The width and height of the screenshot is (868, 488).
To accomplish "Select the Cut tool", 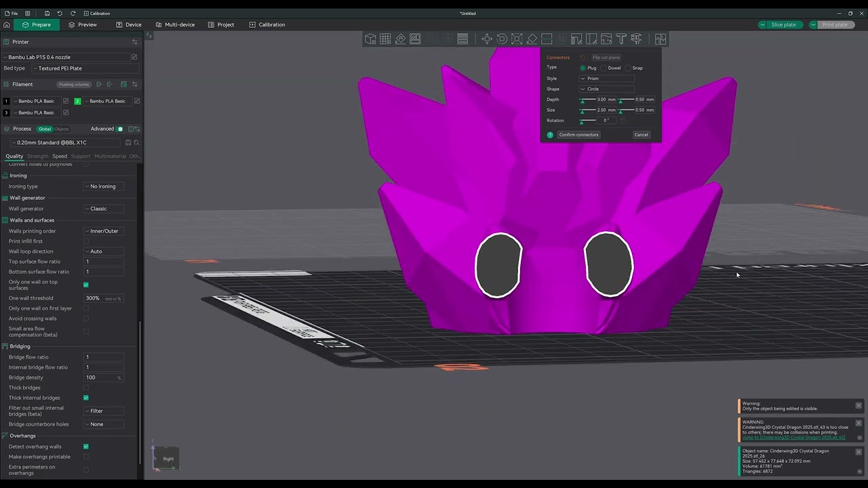I will point(547,39).
